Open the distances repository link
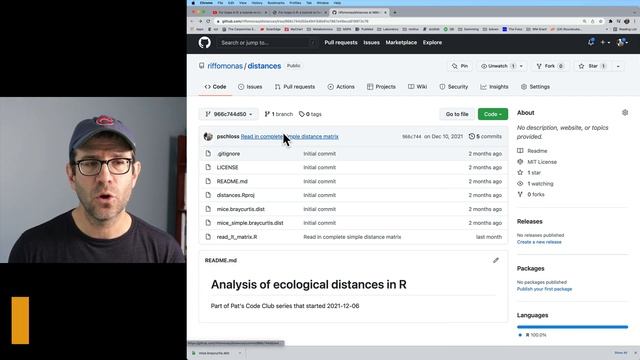This screenshot has height=360, width=640. point(264,66)
